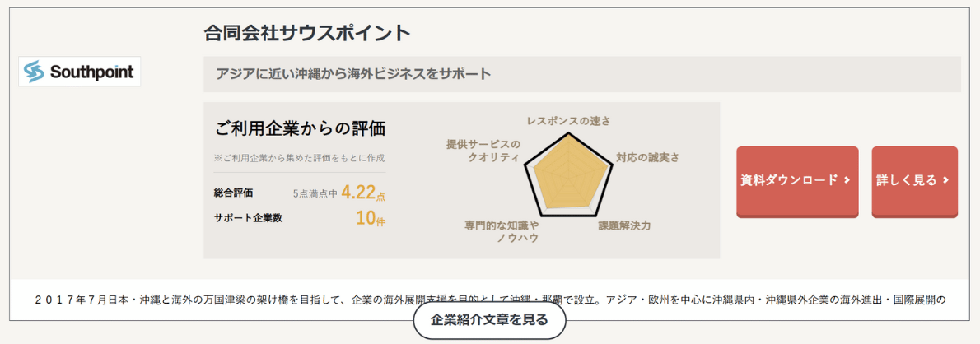Viewport: 980px width, 344px height.
Task: Open details via 詳しく見る button
Action: click(x=914, y=182)
